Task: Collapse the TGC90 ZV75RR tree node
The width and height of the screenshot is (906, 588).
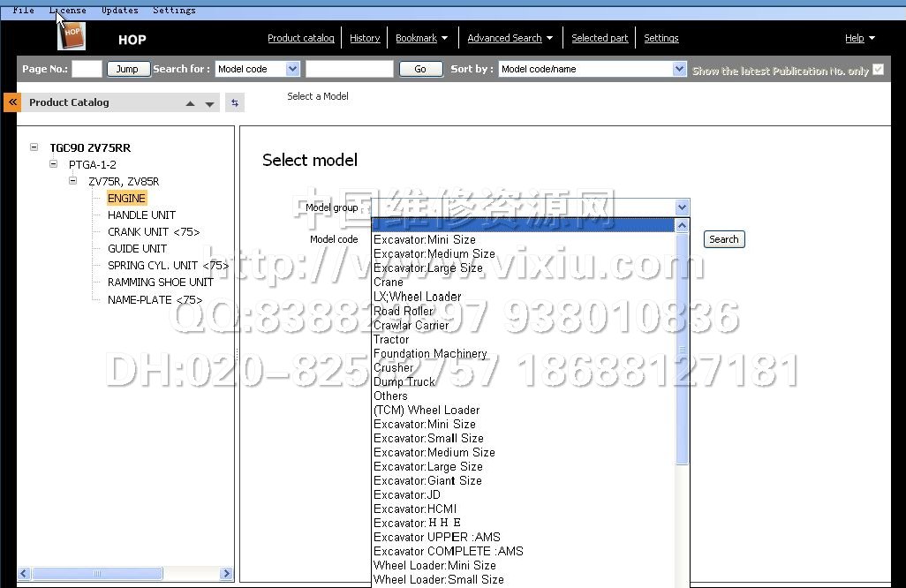Action: point(34,147)
